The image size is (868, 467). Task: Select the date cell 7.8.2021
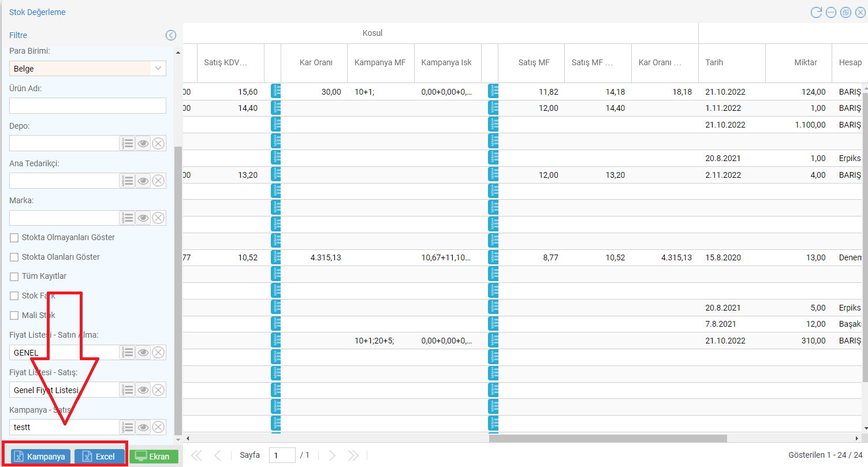[732, 324]
